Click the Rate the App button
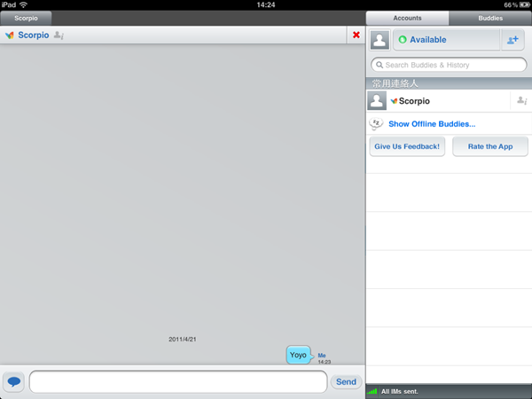This screenshot has height=399, width=532. (489, 147)
